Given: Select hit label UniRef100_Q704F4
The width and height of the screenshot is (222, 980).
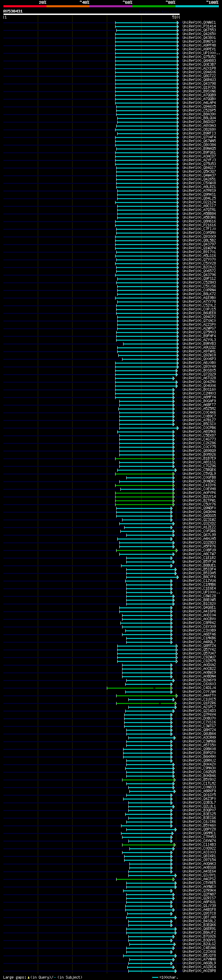Looking at the screenshot, I should [x=199, y=137].
